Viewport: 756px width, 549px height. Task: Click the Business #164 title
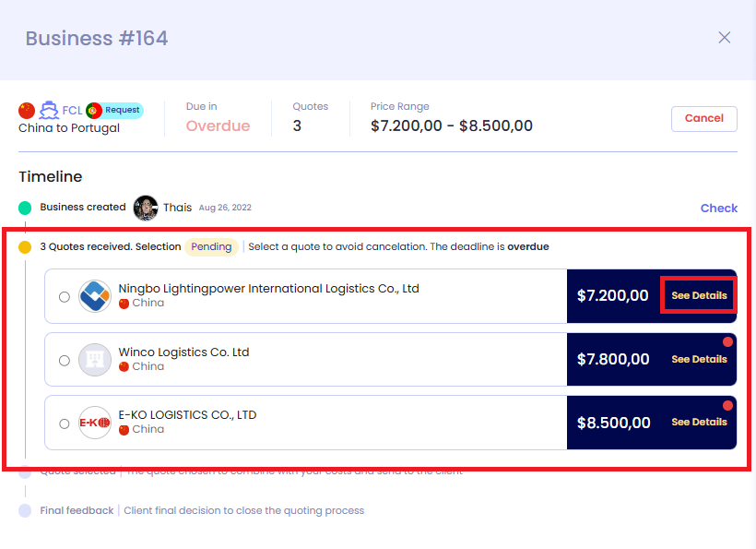97,38
